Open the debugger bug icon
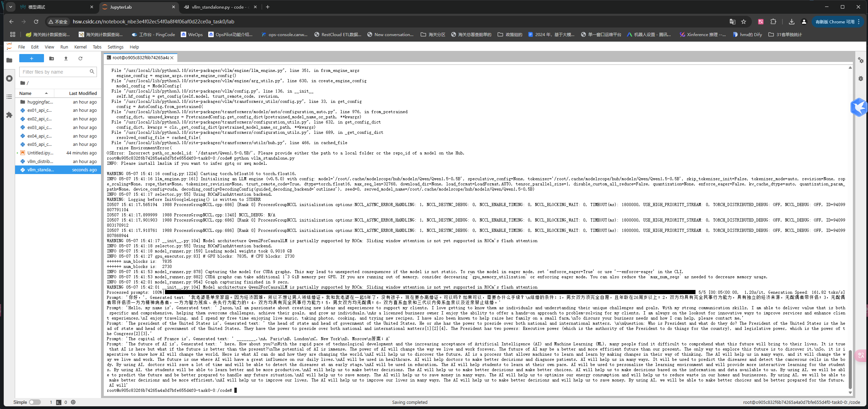Image resolution: width=868 pixels, height=409 pixels. coord(861,78)
